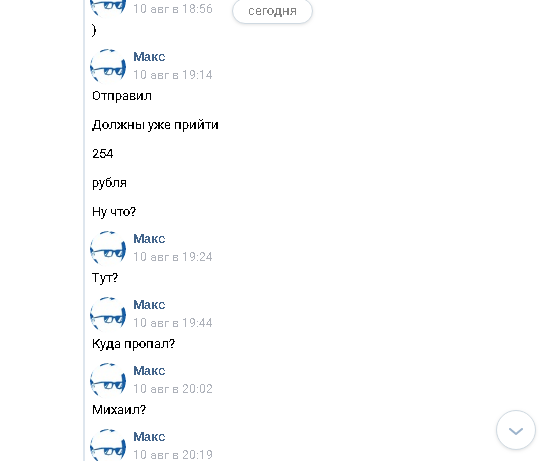
Task: Select the message Ну что?
Action: [114, 212]
